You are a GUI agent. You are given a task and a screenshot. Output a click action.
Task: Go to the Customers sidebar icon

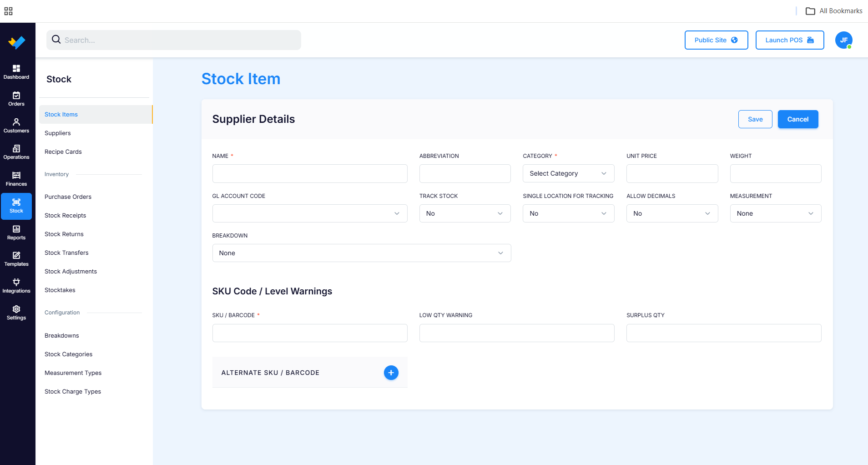[16, 126]
